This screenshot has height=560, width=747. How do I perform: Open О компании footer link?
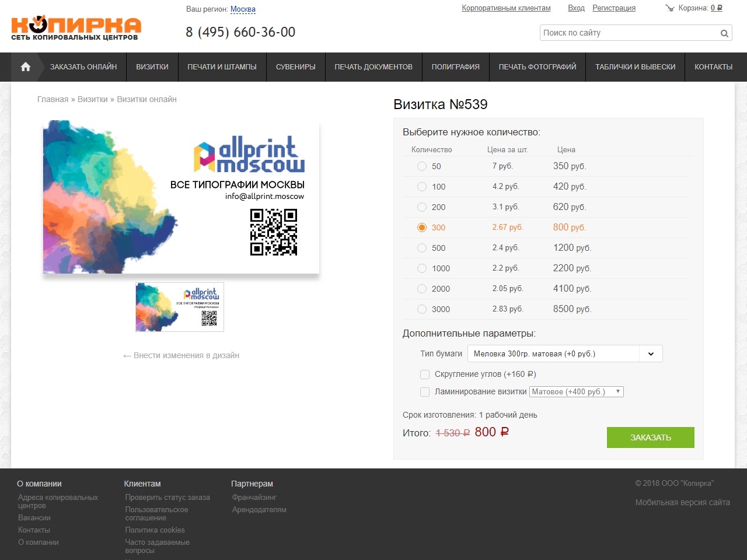click(39, 542)
